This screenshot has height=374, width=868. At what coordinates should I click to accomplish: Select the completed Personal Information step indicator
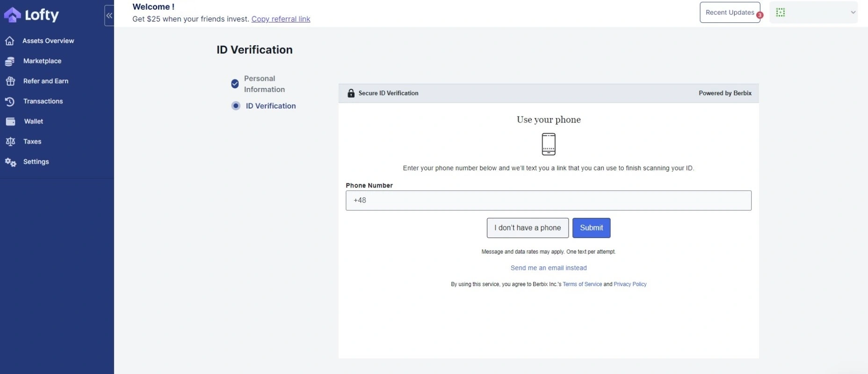pos(235,84)
